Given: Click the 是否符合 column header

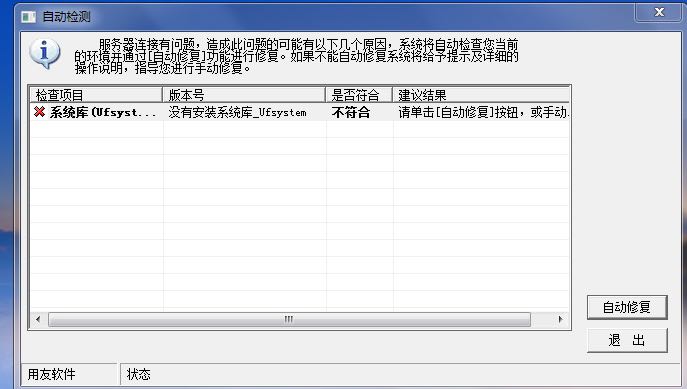Looking at the screenshot, I should 359,95.
